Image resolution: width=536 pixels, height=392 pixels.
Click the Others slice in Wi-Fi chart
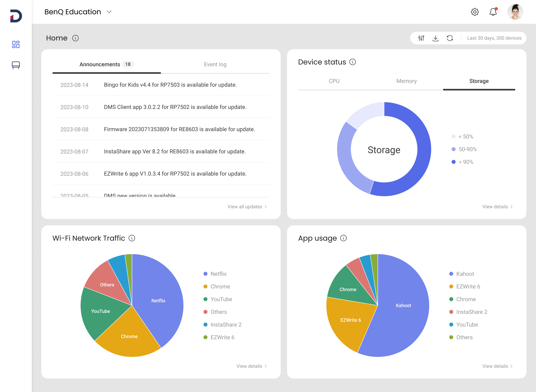click(x=107, y=284)
